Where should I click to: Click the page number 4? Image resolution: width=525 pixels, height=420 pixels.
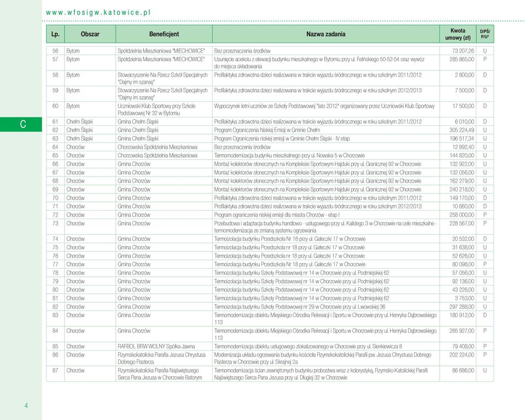coord(26,406)
